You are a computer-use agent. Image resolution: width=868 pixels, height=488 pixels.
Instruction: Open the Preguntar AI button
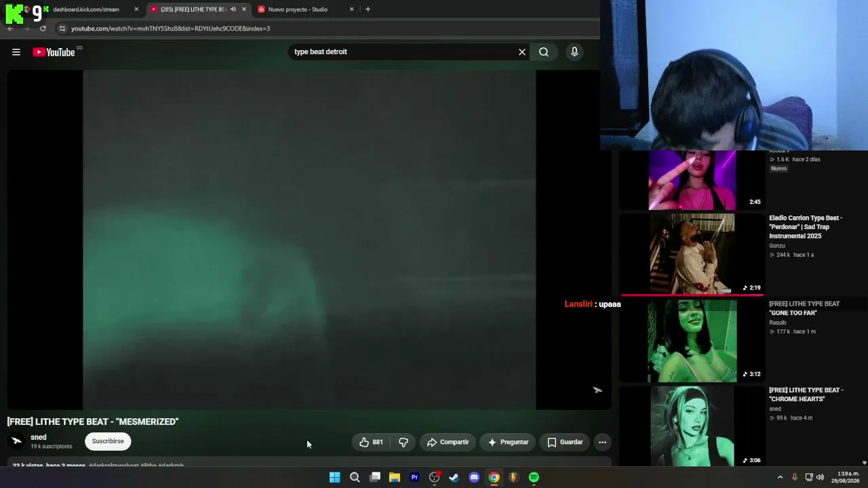click(x=508, y=442)
